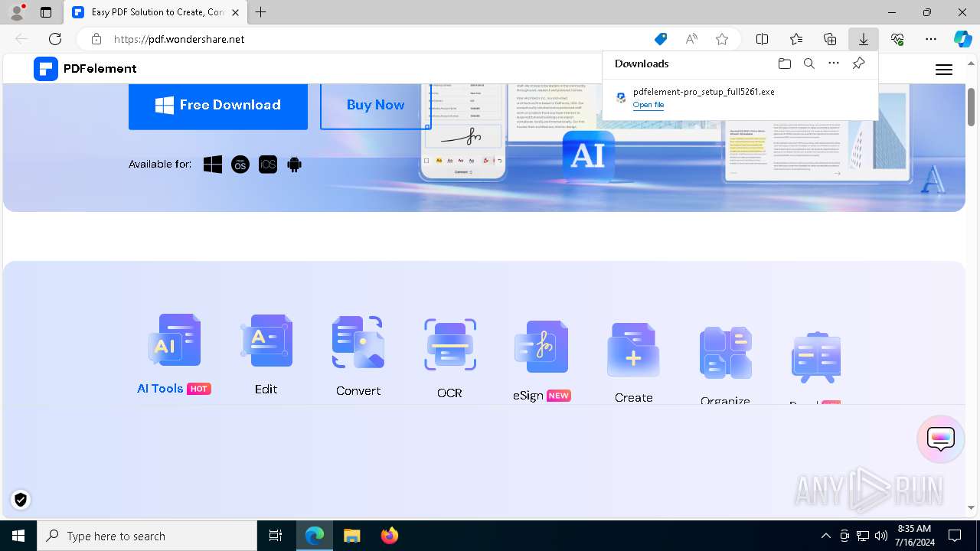This screenshot has height=551, width=980.
Task: Click the iOS platform icon
Action: click(x=268, y=165)
